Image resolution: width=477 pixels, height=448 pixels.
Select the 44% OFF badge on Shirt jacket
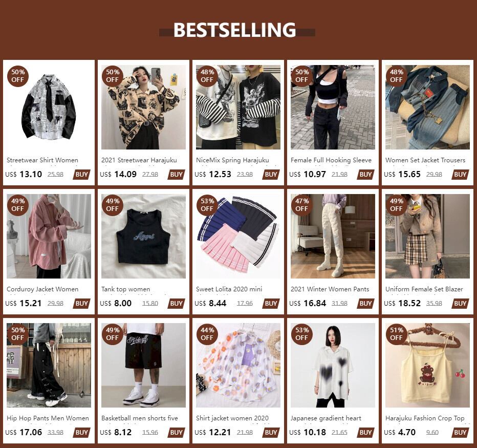[x=207, y=334]
